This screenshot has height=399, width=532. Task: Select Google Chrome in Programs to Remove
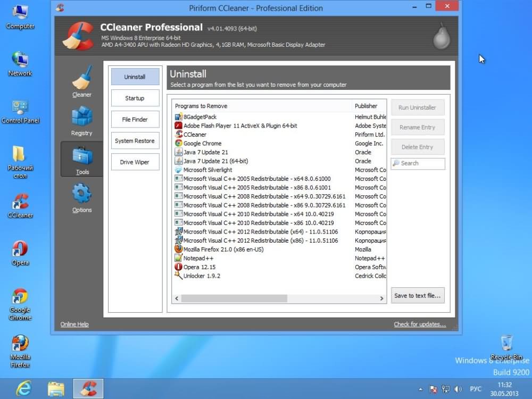tap(202, 144)
